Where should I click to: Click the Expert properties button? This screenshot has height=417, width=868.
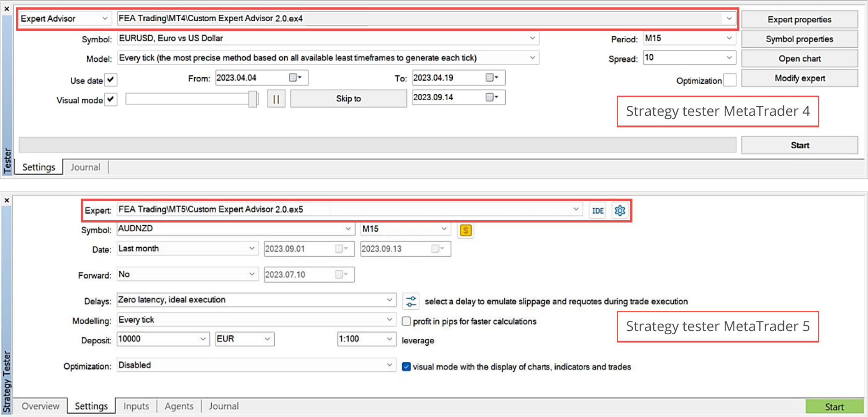click(800, 19)
